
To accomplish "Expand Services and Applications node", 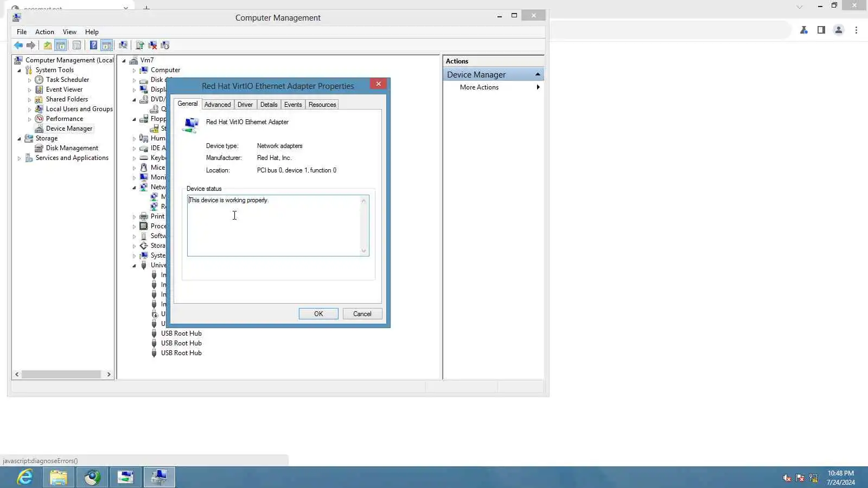I will (x=20, y=158).
